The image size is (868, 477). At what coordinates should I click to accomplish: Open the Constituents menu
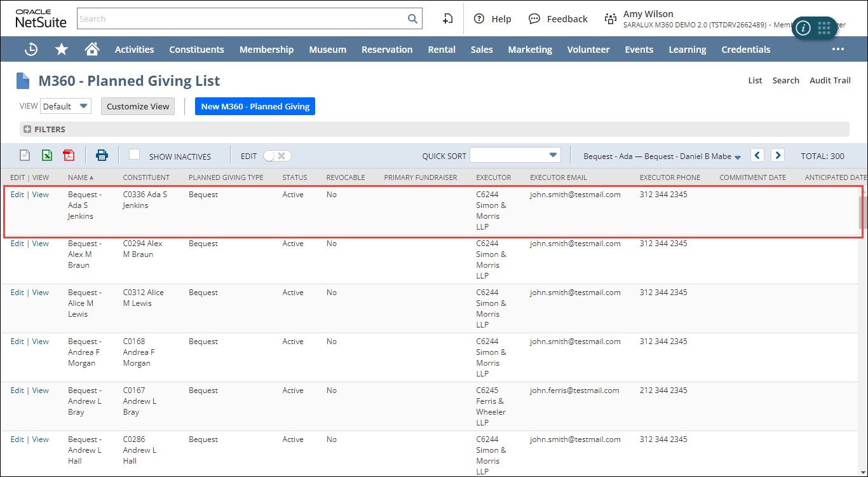(x=196, y=50)
